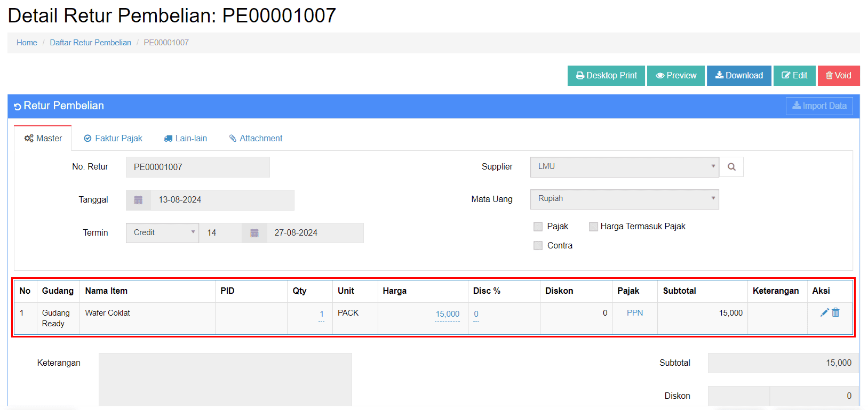Toggle the Pajak checkbox
The width and height of the screenshot is (868, 410).
point(538,227)
